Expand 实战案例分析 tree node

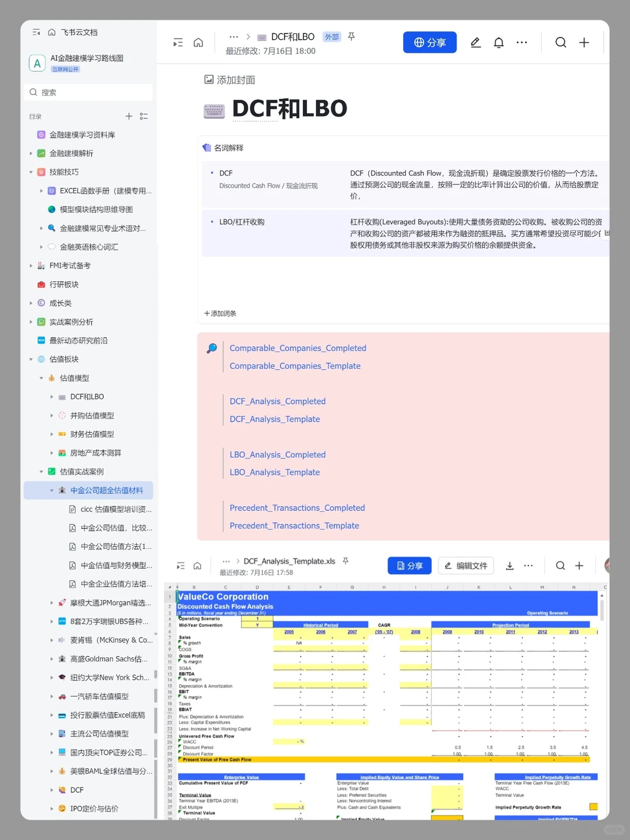coord(31,322)
